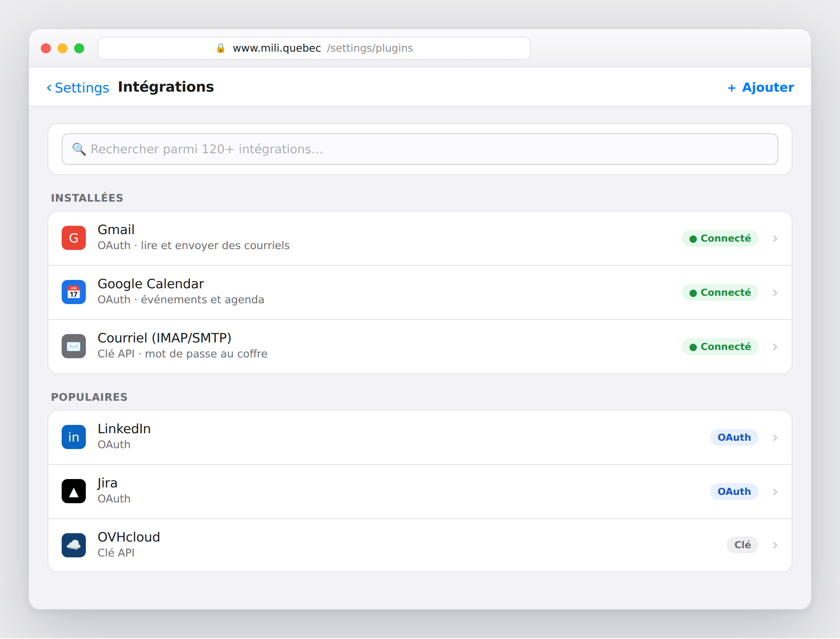
Task: Click the browser address bar
Action: click(x=314, y=48)
